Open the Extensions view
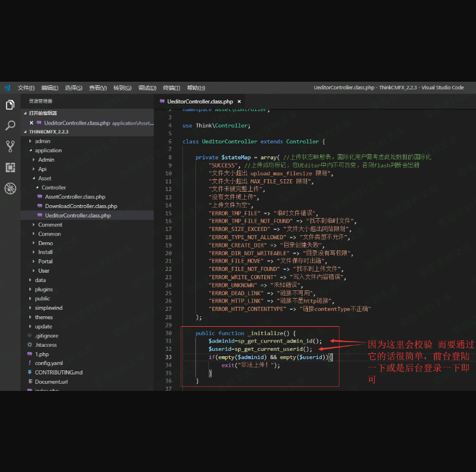 pos(10,168)
